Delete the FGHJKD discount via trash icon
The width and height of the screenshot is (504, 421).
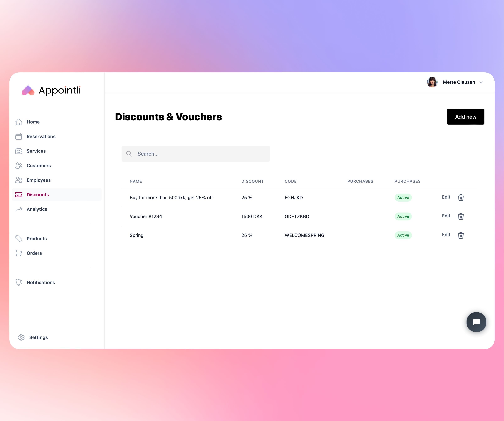pos(461,198)
